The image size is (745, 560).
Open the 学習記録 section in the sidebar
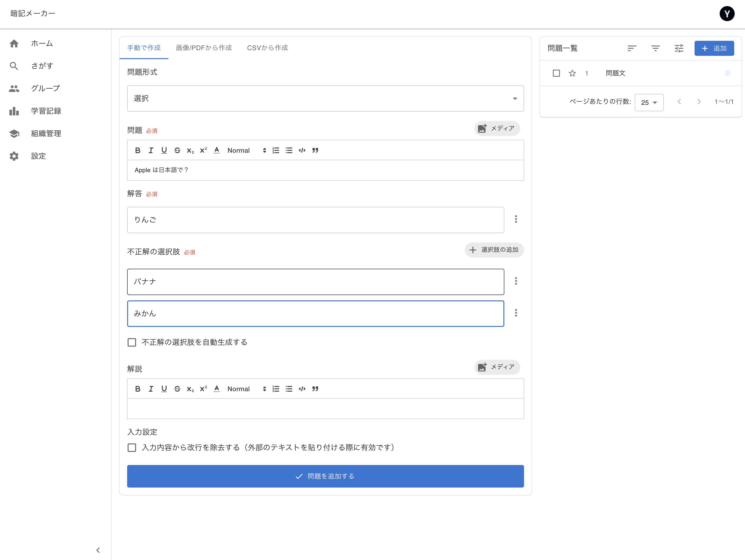tap(46, 111)
